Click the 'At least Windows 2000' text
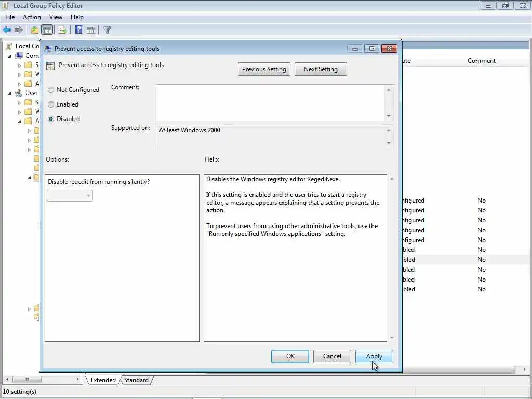The image size is (532, 399). pyautogui.click(x=189, y=130)
